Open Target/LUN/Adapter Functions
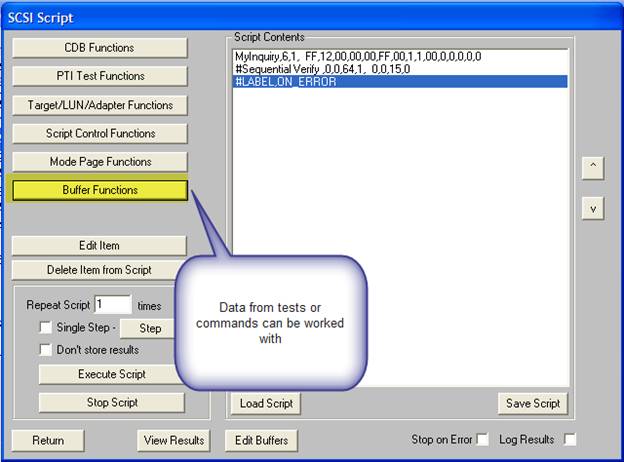This screenshot has width=624, height=462. click(99, 105)
